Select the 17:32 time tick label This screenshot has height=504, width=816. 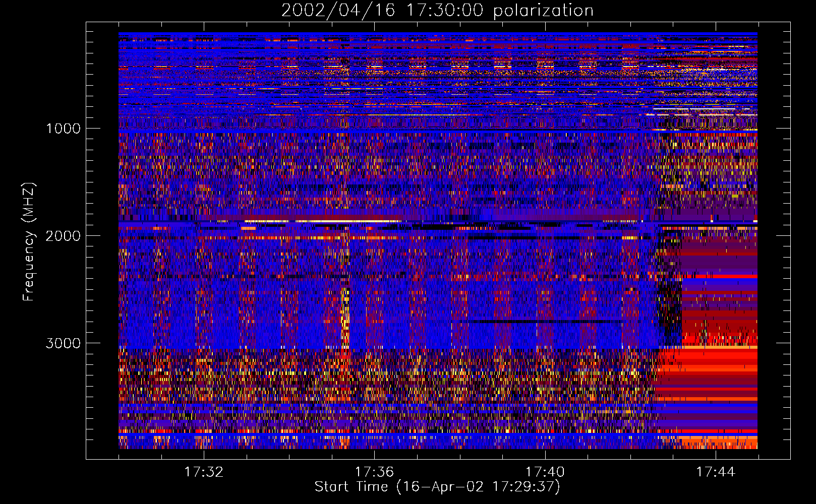[x=203, y=472]
